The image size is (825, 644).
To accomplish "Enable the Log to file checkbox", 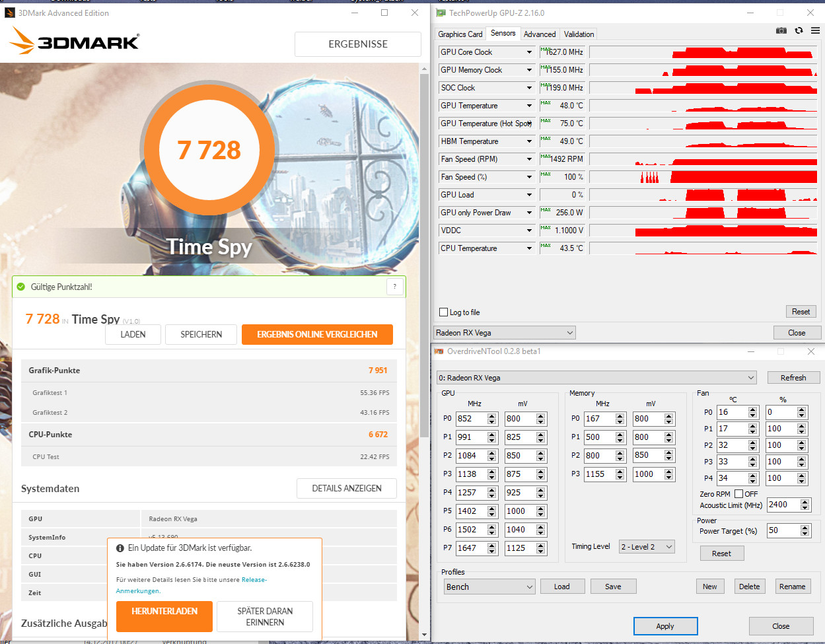I will [x=444, y=312].
